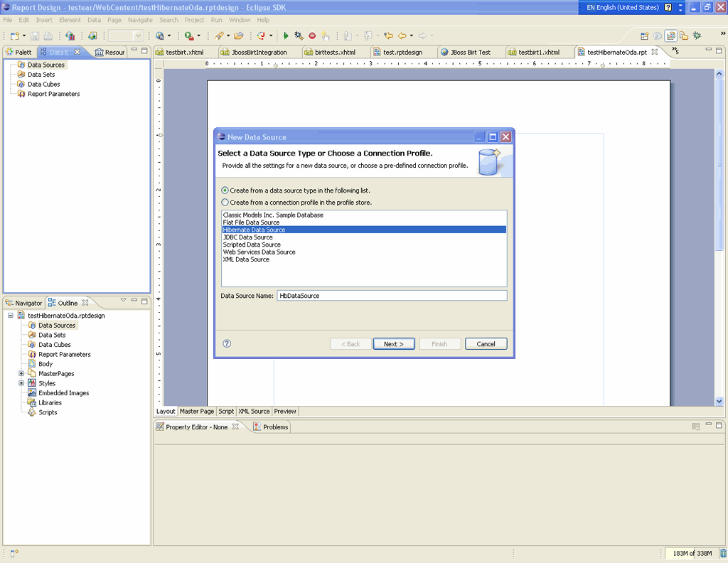Choose JDBC Data Source in the list
Image resolution: width=728 pixels, height=563 pixels.
(x=247, y=237)
